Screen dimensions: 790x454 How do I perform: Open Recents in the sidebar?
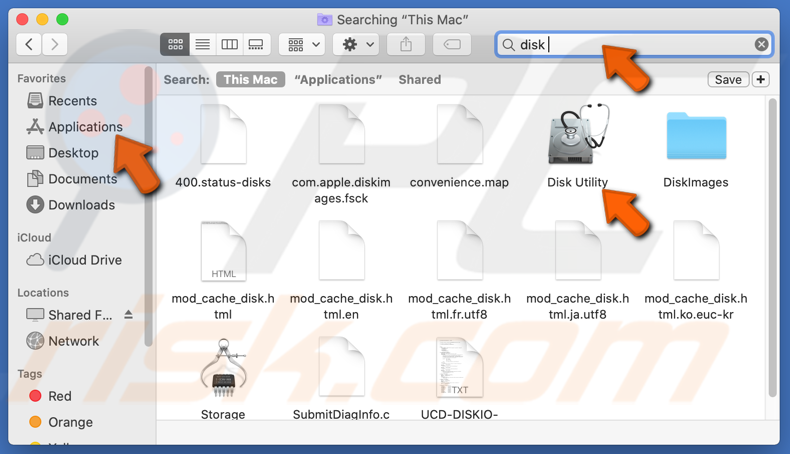(x=73, y=101)
